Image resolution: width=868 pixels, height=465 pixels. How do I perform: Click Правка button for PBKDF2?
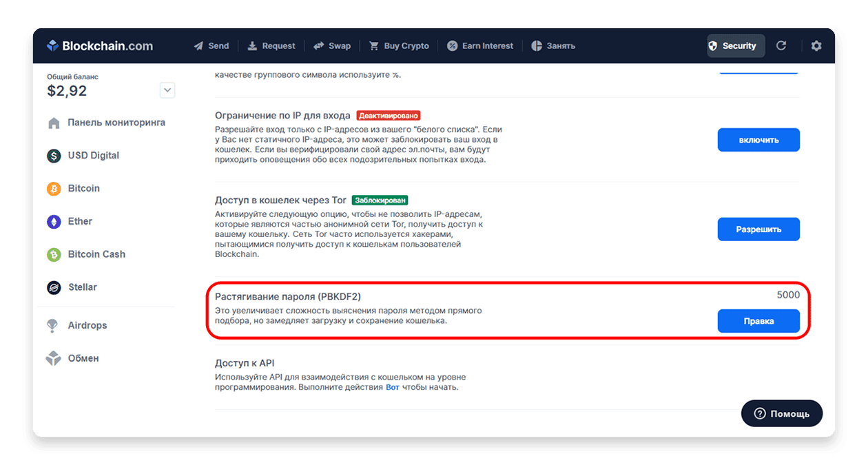(x=758, y=321)
